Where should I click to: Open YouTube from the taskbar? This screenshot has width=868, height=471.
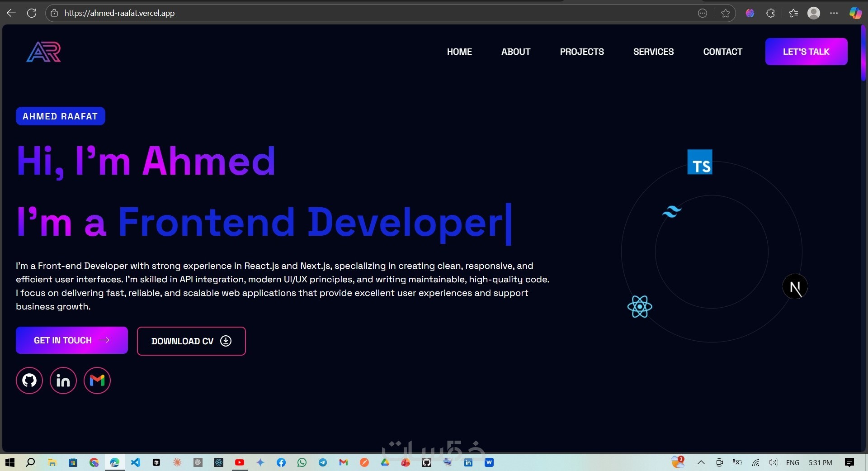pos(240,462)
